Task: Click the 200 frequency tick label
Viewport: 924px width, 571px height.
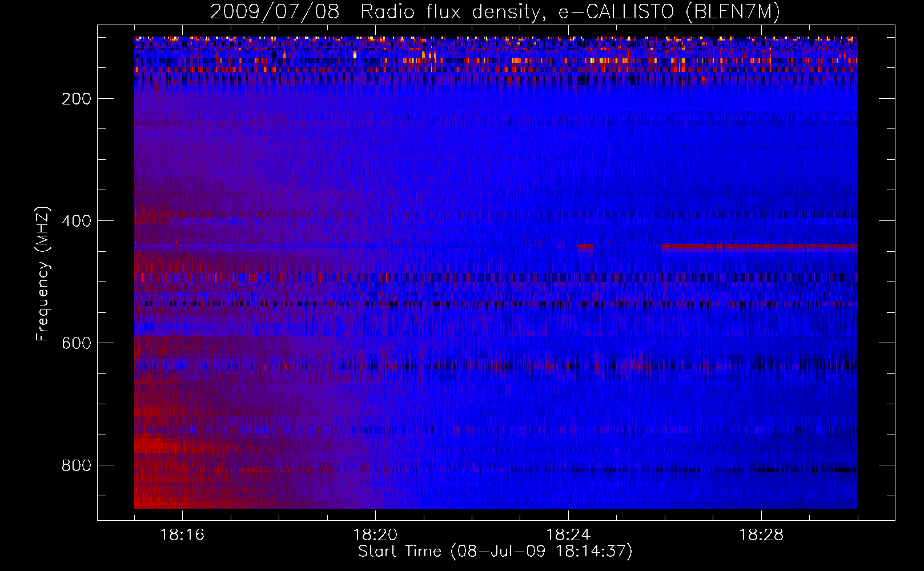Action: [77, 99]
